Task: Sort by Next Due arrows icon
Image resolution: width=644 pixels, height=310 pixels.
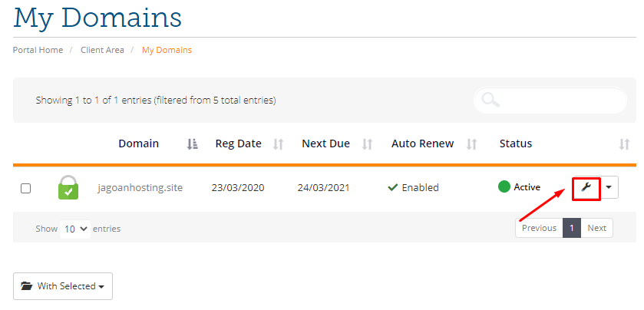Action: 367,143
